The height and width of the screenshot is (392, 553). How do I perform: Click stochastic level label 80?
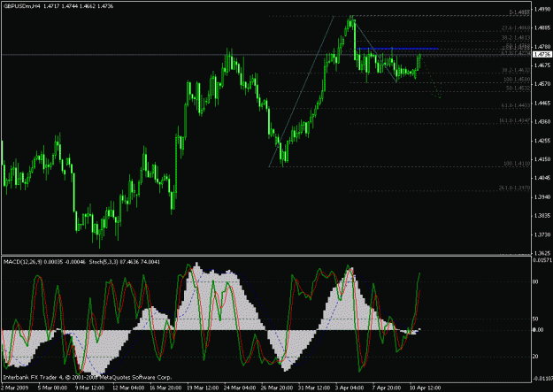tap(535, 282)
